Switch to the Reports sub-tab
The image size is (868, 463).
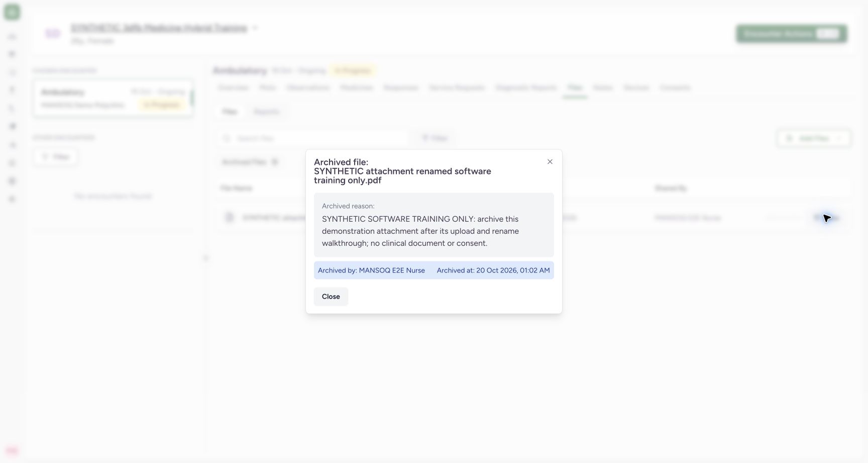pos(266,112)
